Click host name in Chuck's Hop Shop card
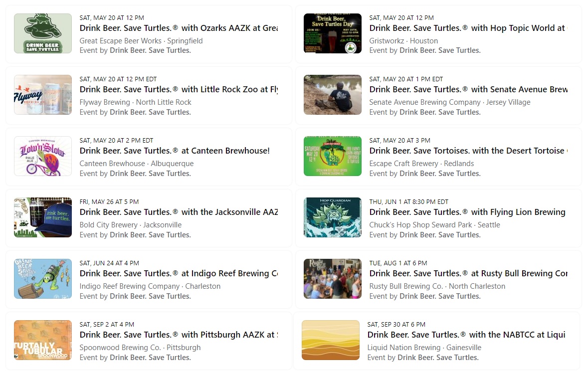 [440, 234]
